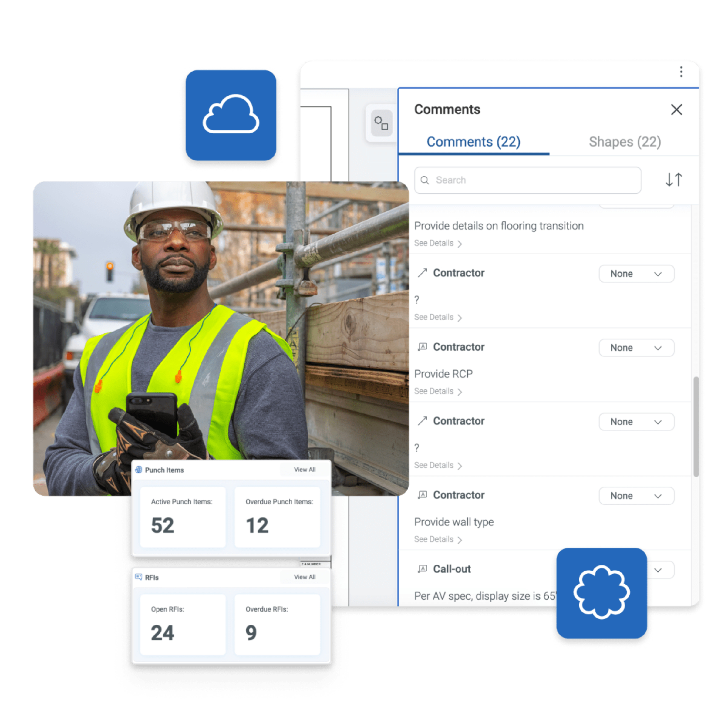
Task: Click View All in RFIs card
Action: pyautogui.click(x=305, y=577)
